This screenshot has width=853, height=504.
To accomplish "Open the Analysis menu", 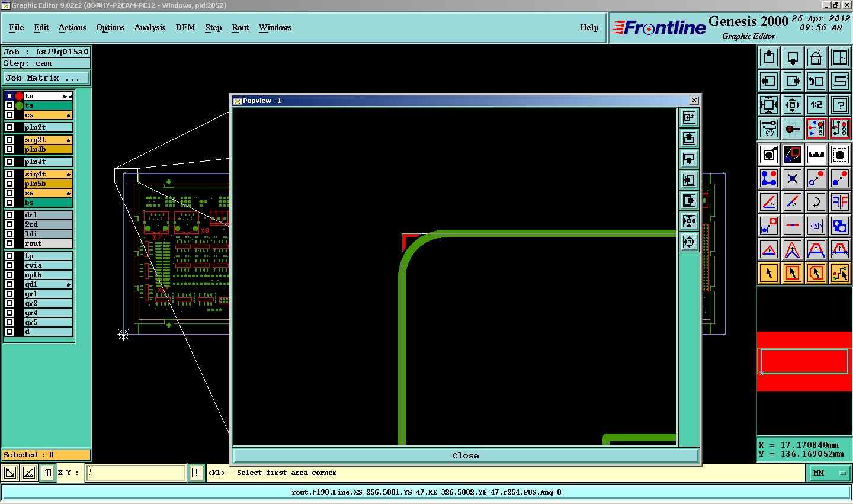I will (x=149, y=27).
